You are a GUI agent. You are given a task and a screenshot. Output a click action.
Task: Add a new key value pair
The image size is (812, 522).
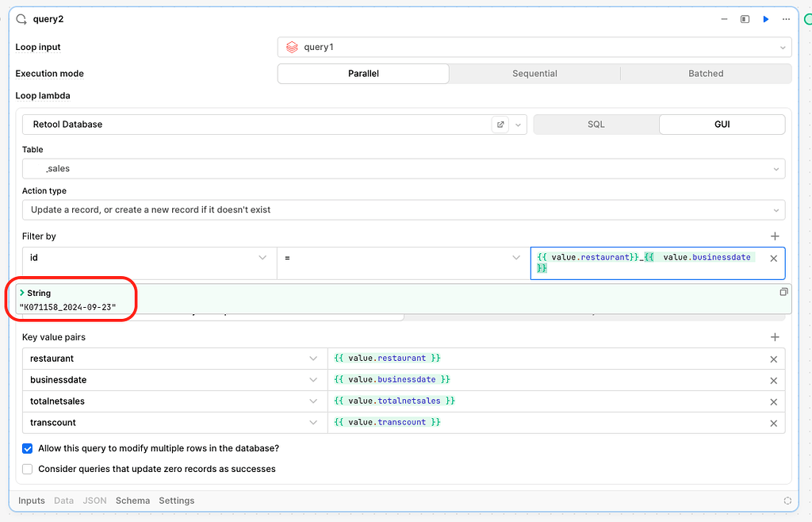tap(775, 337)
